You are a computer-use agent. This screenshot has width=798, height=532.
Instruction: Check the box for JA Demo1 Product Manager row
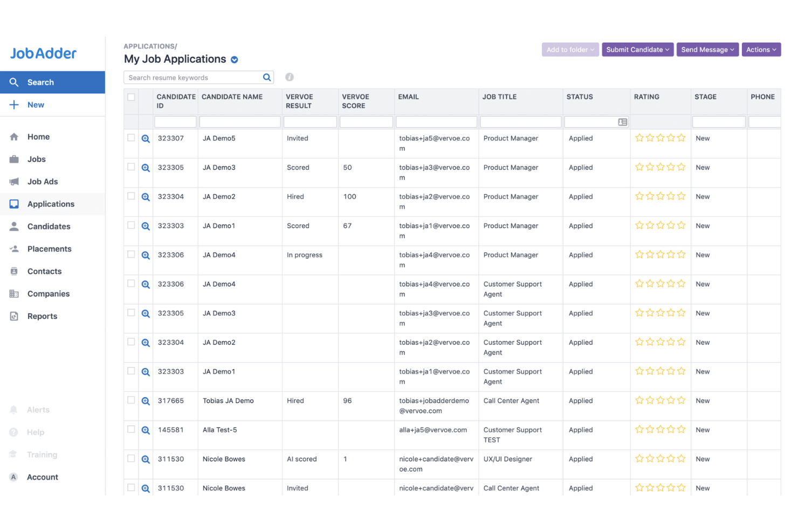click(131, 225)
